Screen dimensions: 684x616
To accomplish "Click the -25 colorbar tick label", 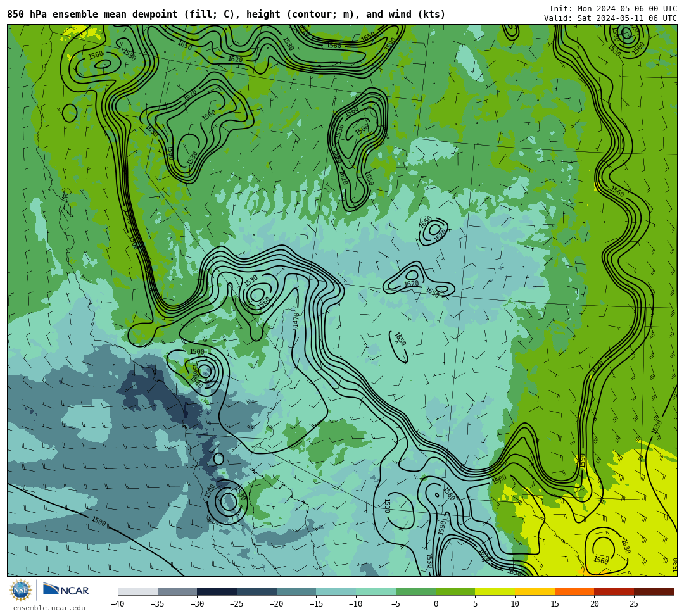I will tap(236, 604).
